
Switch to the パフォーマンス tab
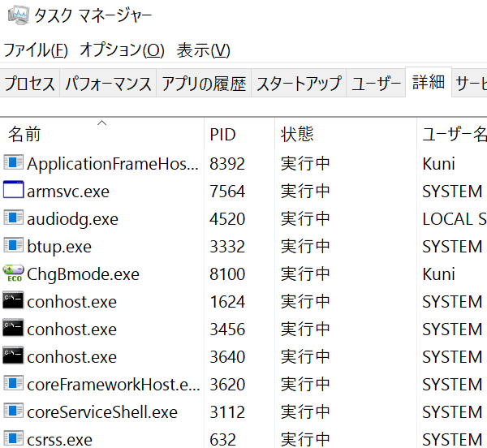coord(108,84)
